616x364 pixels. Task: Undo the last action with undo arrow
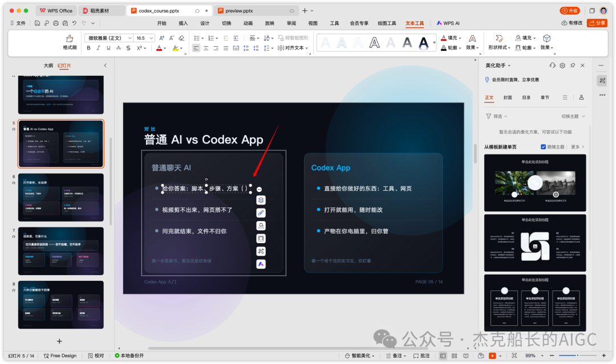[x=74, y=23]
